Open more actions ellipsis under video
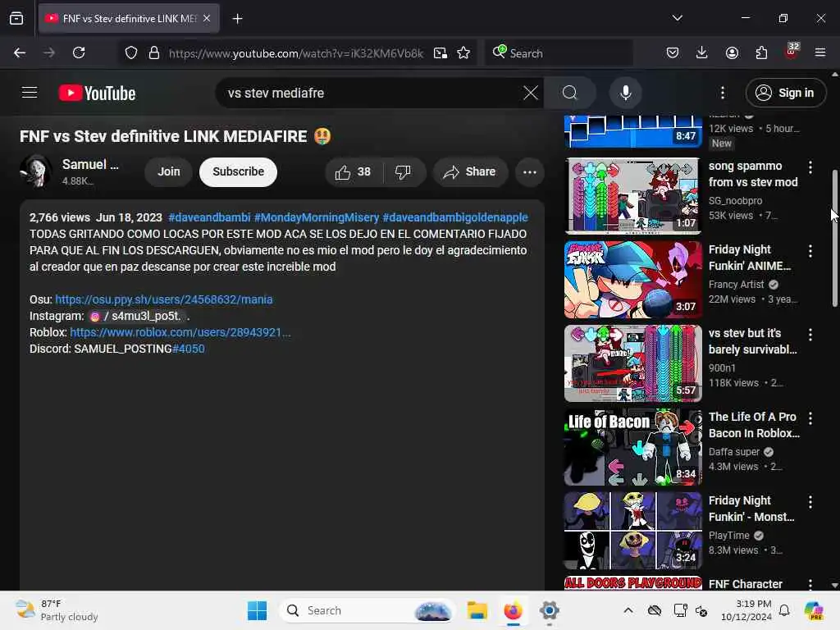The width and height of the screenshot is (840, 630). tap(529, 172)
